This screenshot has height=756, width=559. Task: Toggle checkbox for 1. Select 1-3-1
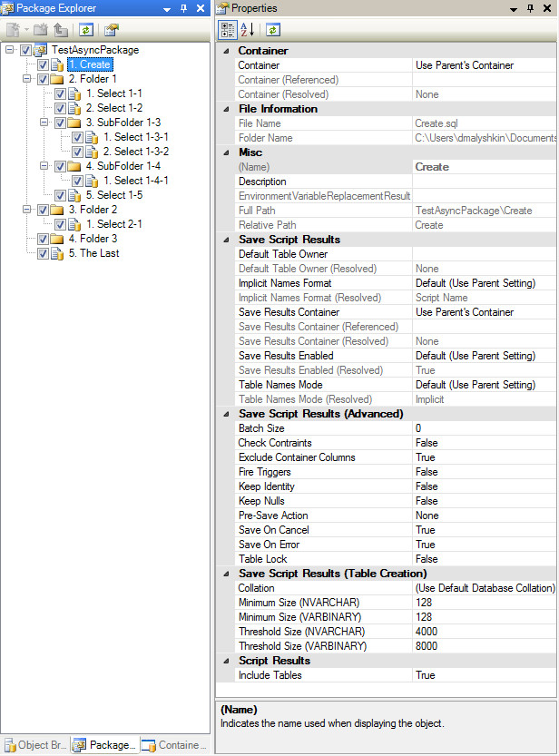(x=77, y=137)
